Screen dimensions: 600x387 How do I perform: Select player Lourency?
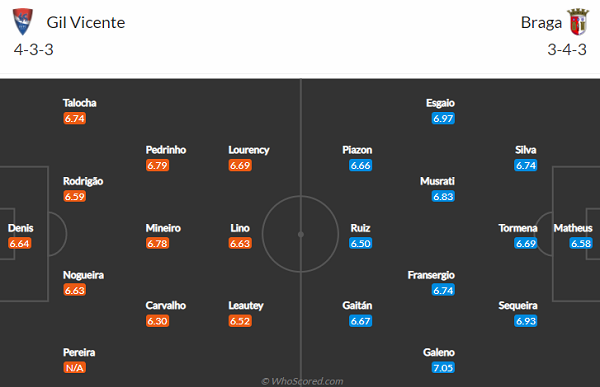(249, 150)
